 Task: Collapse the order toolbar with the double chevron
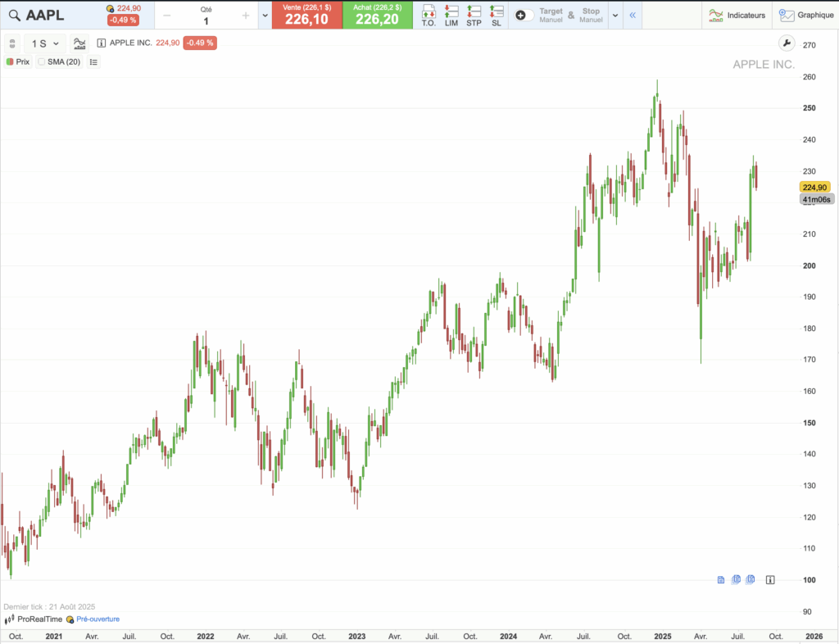click(632, 15)
